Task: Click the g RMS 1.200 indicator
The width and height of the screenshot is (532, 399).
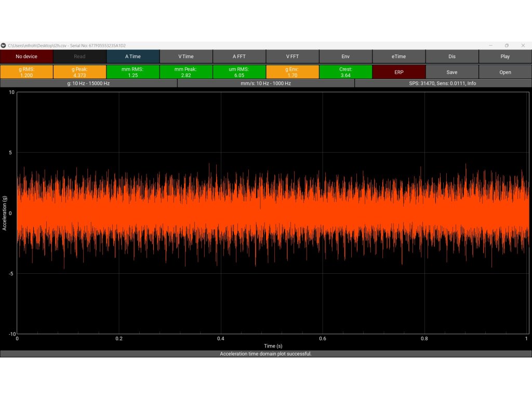Action: coord(26,72)
